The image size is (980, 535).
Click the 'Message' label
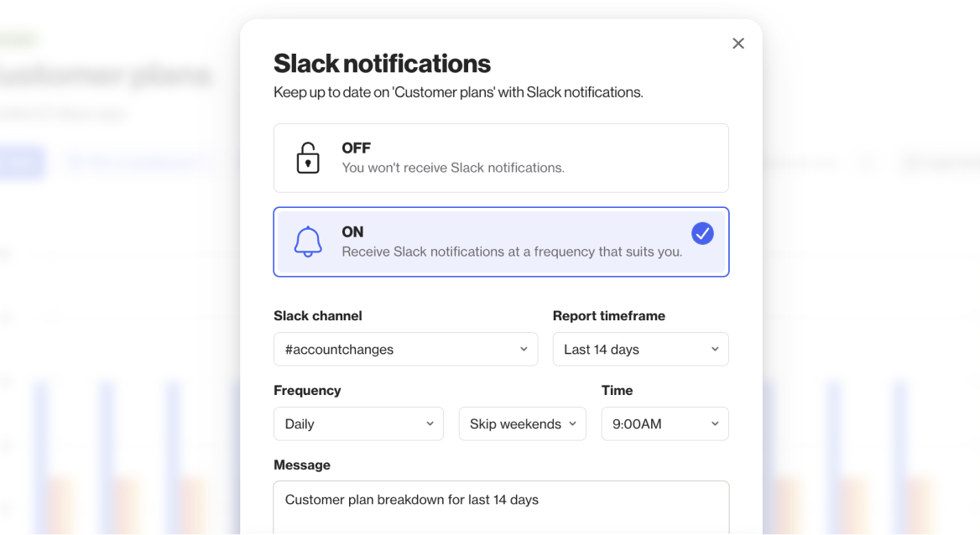(x=302, y=465)
